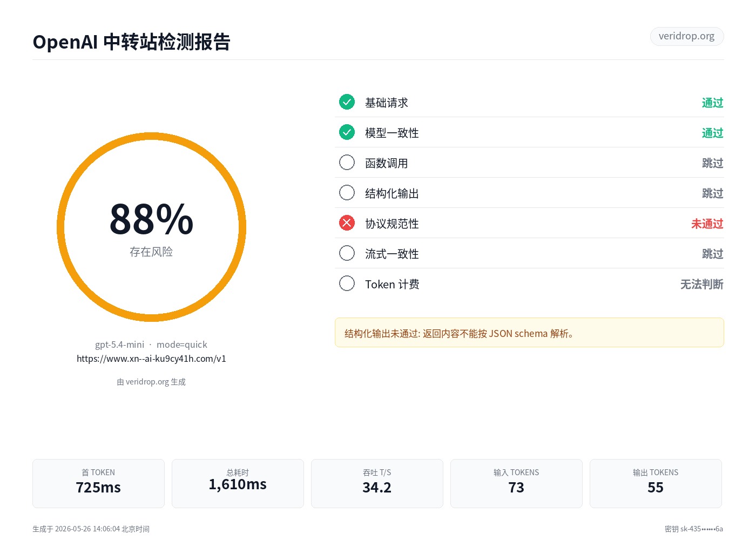This screenshot has height=540, width=756.
Task: Click the green check icon beside 模型一致性
Action: pyautogui.click(x=347, y=132)
